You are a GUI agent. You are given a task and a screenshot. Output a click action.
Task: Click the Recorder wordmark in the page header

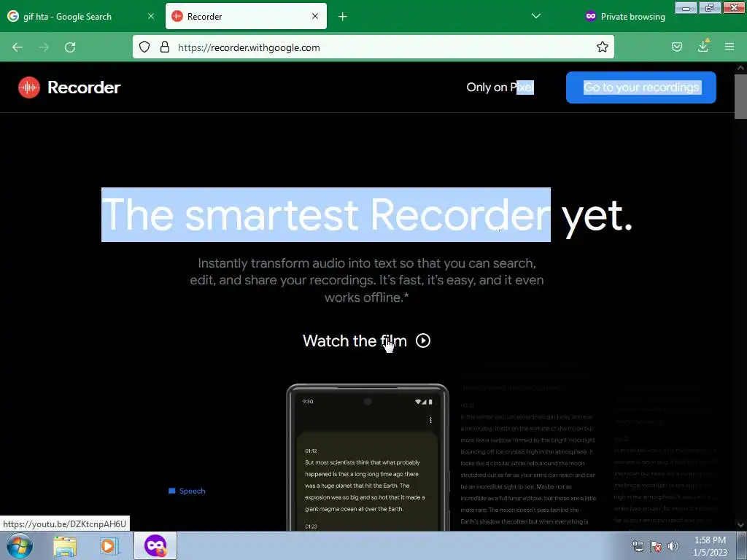point(84,87)
